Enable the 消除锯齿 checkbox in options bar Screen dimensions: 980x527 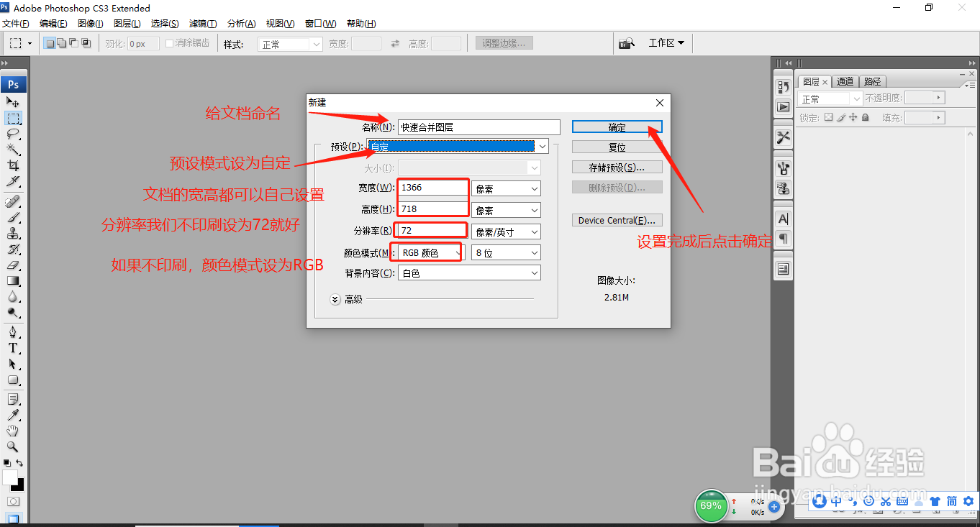[168, 42]
